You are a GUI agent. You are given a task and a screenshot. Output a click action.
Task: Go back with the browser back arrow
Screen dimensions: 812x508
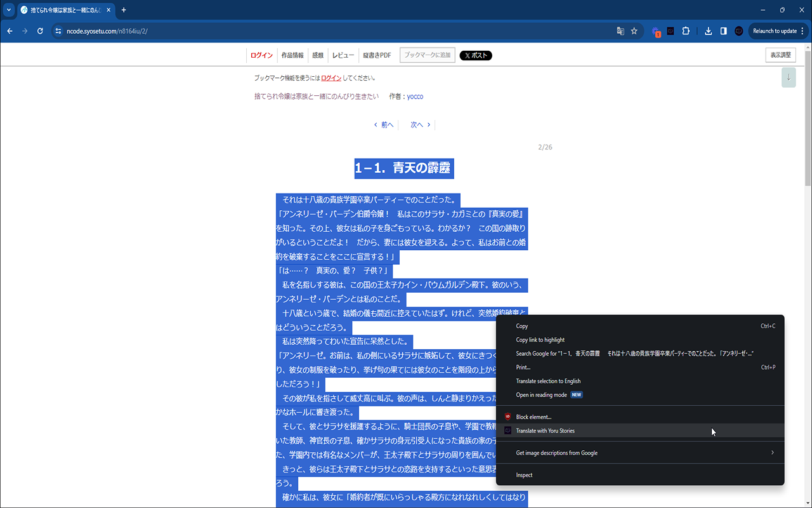[10, 31]
